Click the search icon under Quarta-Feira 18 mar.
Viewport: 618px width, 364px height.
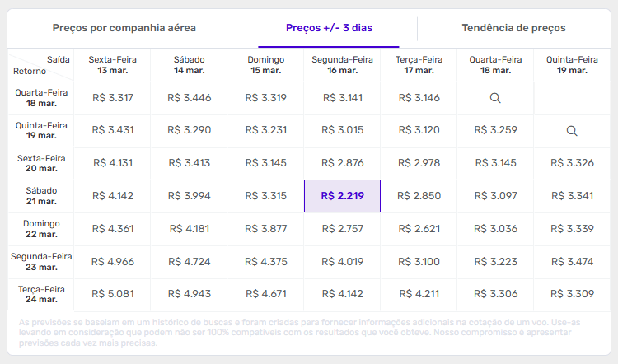pos(495,98)
